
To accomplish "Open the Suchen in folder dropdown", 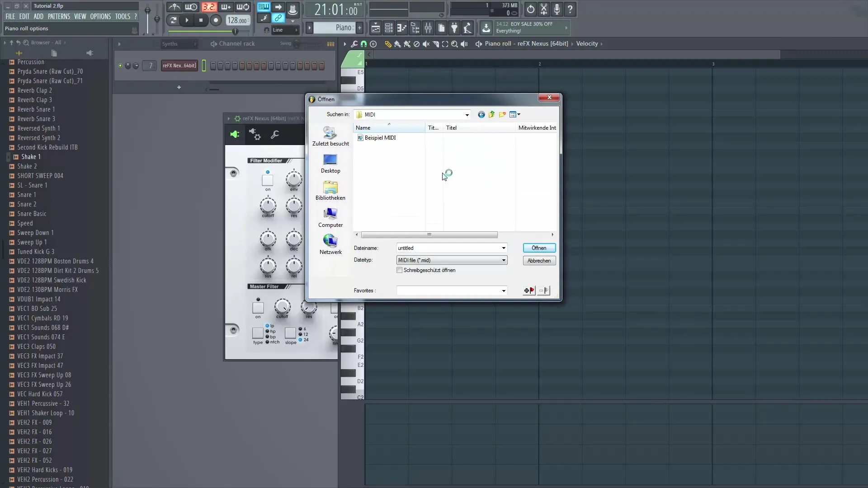I will coord(466,114).
